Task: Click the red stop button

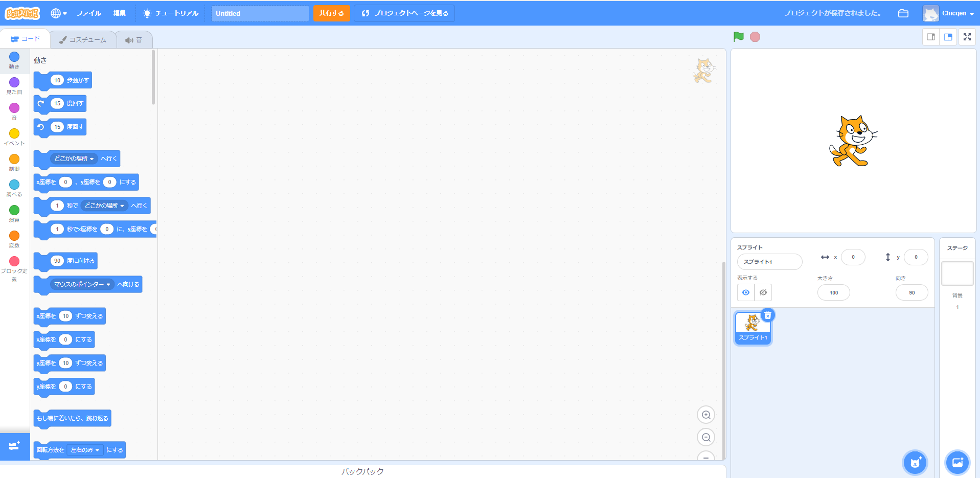Action: coord(755,37)
